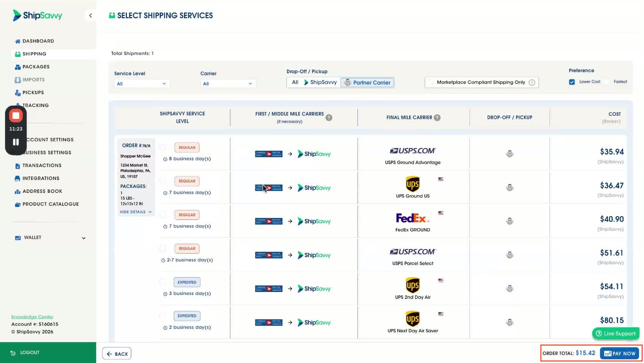Select USPS Ground Advantage service checkbox
This screenshot has width=644, height=363.
[163, 147]
